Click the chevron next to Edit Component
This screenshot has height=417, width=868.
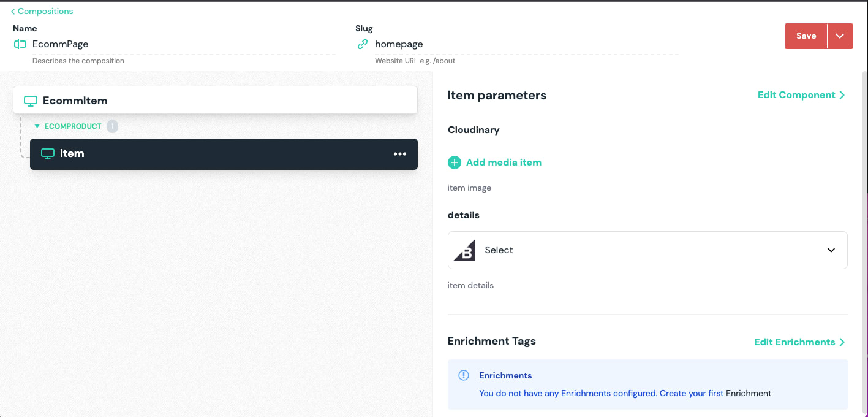(842, 95)
